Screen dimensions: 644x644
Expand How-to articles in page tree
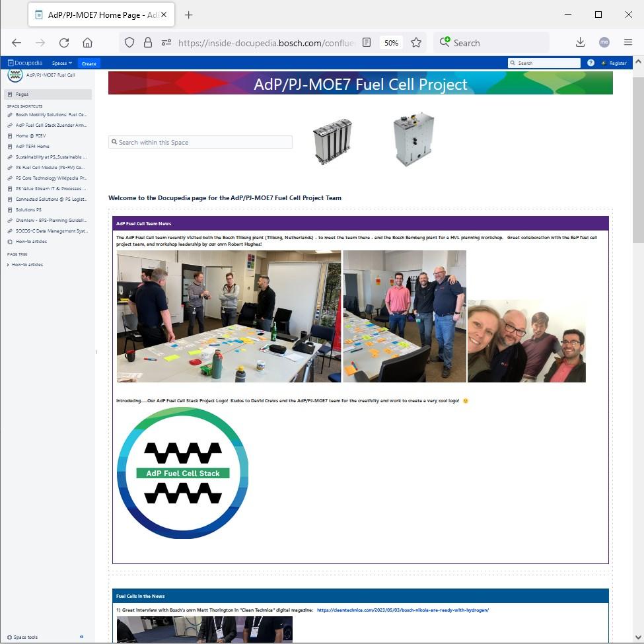click(8, 265)
